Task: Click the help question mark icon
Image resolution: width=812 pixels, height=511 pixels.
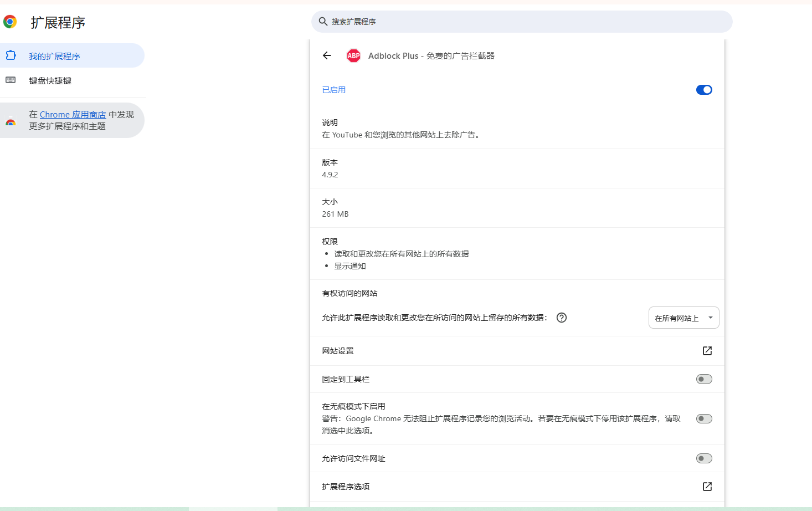Action: click(x=562, y=318)
